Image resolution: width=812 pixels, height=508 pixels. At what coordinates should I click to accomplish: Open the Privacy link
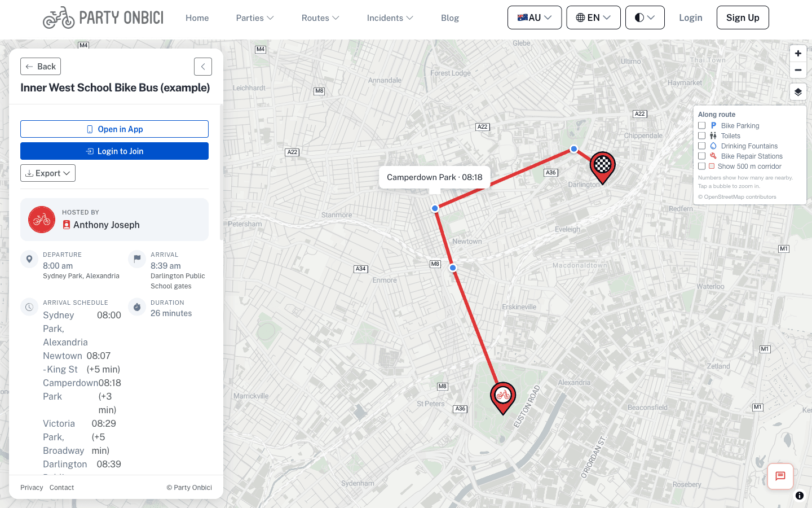coord(32,488)
